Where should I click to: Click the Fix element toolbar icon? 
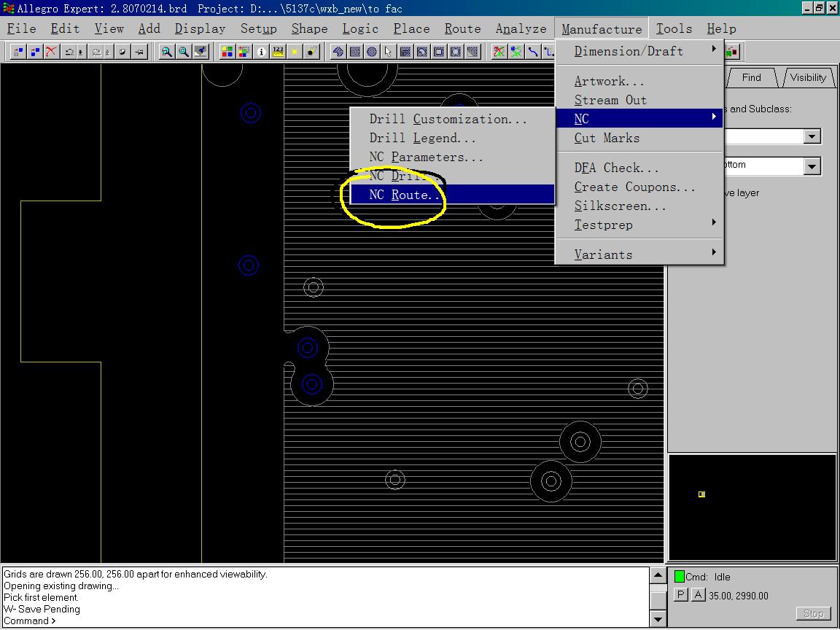coord(122,52)
